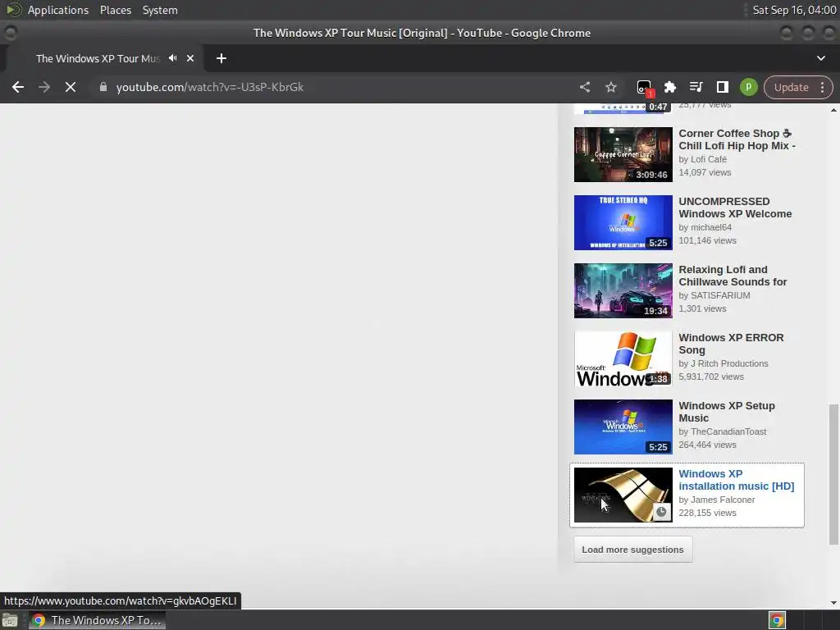This screenshot has width=840, height=630.
Task: Click 'by TheCanadianToast' channel text
Action: tap(722, 431)
